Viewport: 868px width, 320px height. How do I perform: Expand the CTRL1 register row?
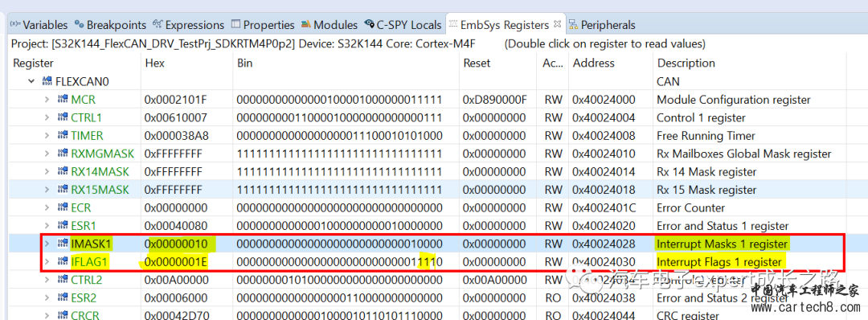coord(47,117)
